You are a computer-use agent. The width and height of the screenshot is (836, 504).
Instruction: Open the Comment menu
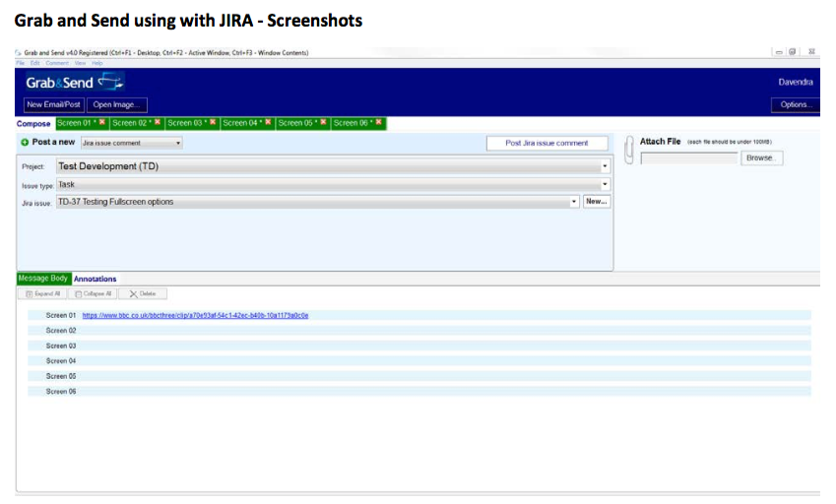click(57, 63)
